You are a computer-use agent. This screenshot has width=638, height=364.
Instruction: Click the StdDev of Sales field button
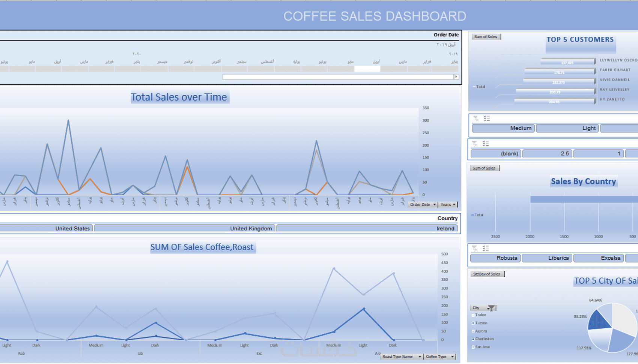click(x=488, y=274)
